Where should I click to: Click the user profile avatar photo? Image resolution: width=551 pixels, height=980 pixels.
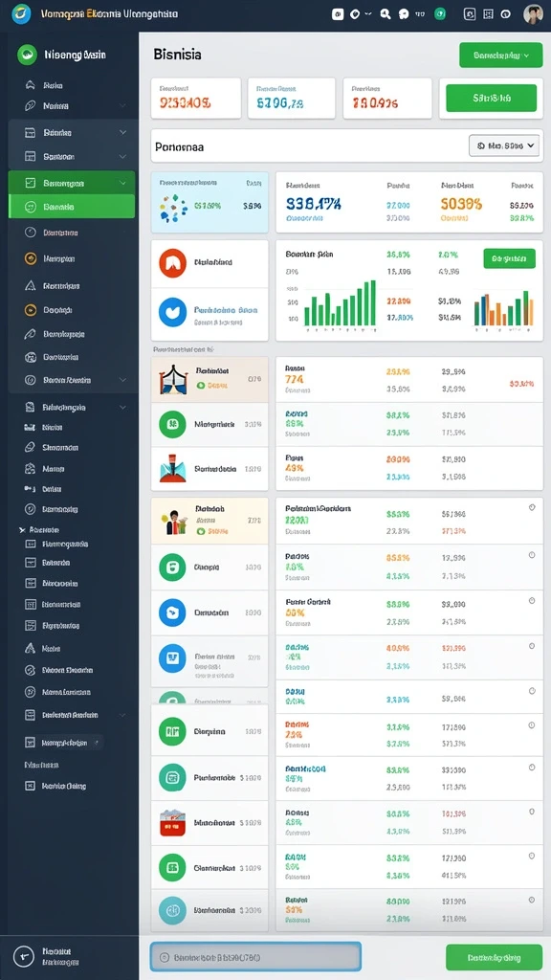tap(533, 13)
